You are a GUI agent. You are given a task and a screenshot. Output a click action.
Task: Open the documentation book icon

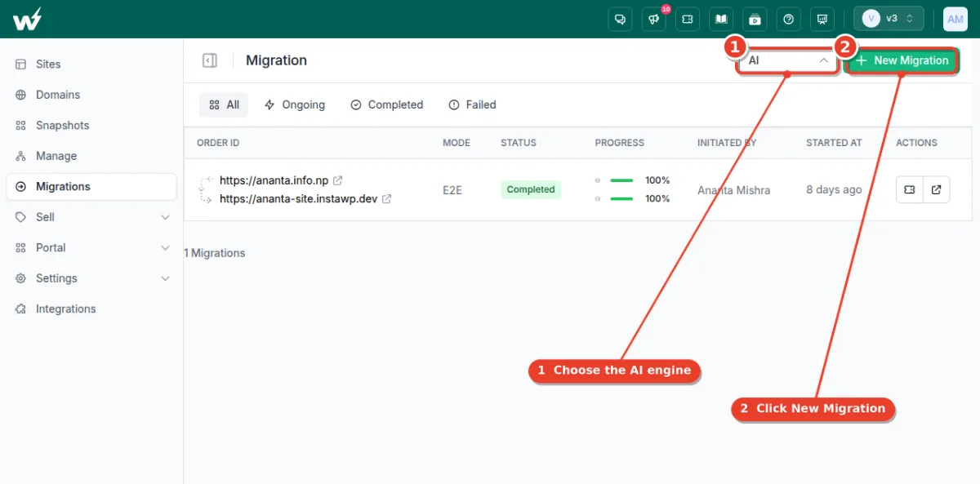(x=721, y=19)
